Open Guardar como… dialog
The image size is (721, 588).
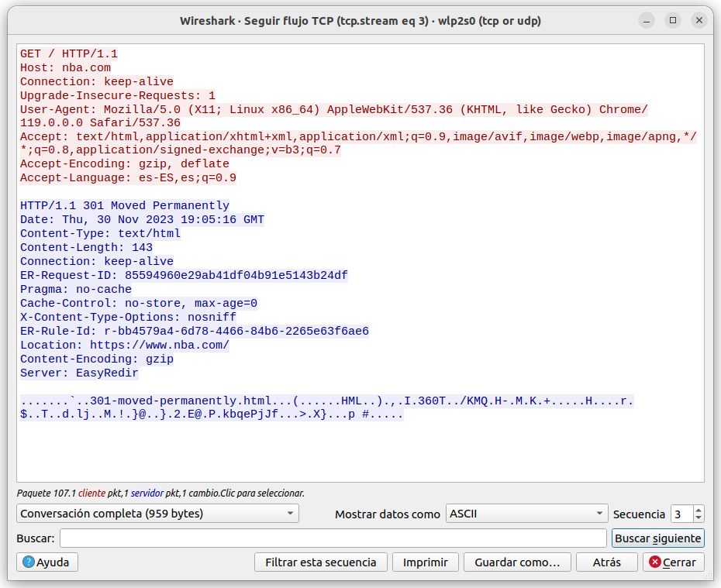click(x=517, y=562)
